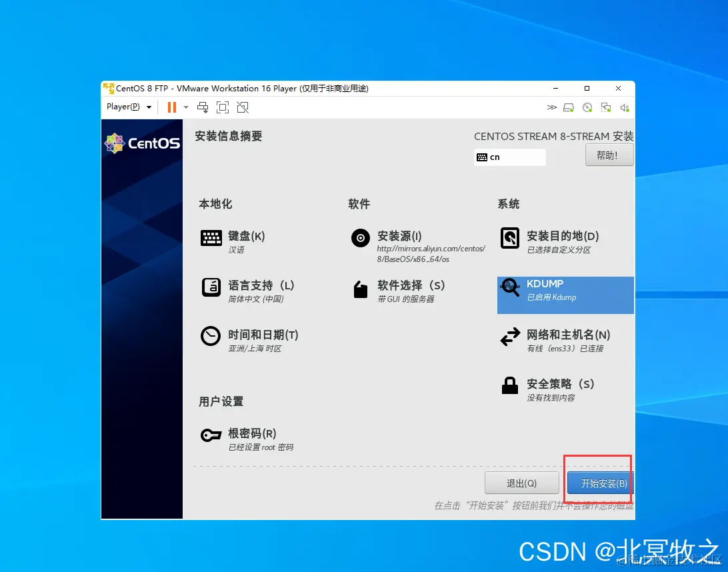This screenshot has width=728, height=572.
Task: Click 已经设置 root 密码 status text
Action: coord(261,447)
